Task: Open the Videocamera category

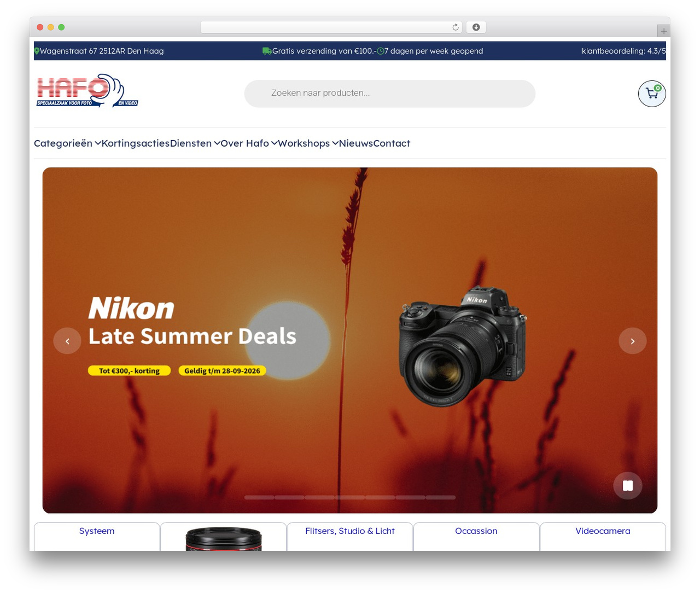Action: click(603, 531)
